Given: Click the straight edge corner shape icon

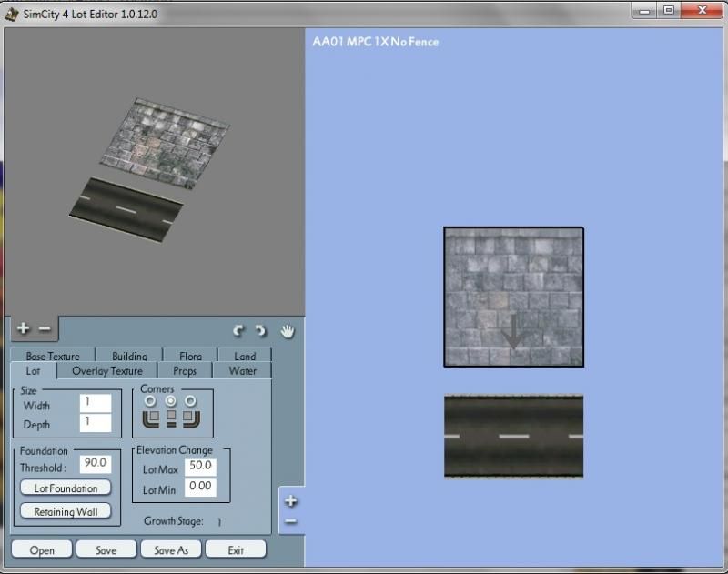Looking at the screenshot, I should pos(171,418).
